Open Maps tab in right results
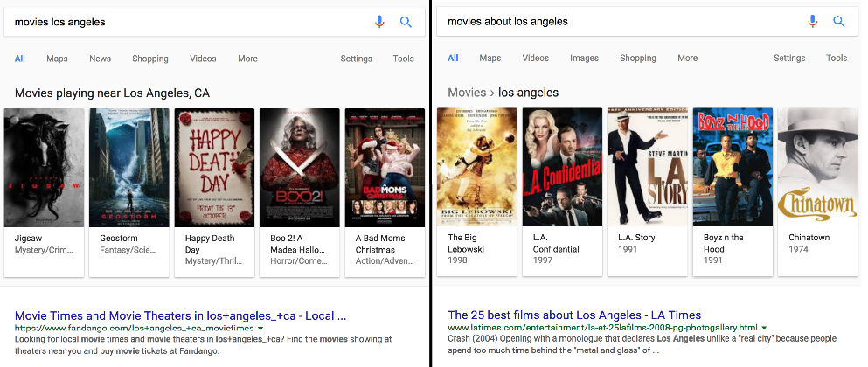868x367 pixels. 490,59
